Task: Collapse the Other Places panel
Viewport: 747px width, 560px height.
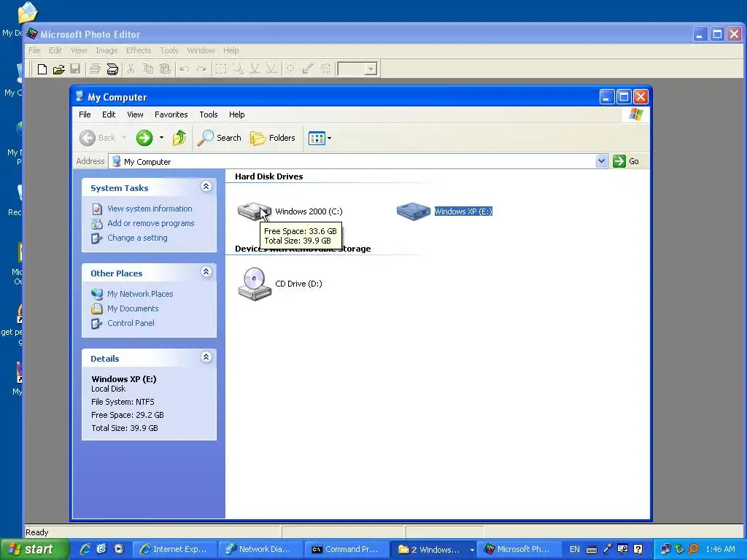Action: (206, 272)
